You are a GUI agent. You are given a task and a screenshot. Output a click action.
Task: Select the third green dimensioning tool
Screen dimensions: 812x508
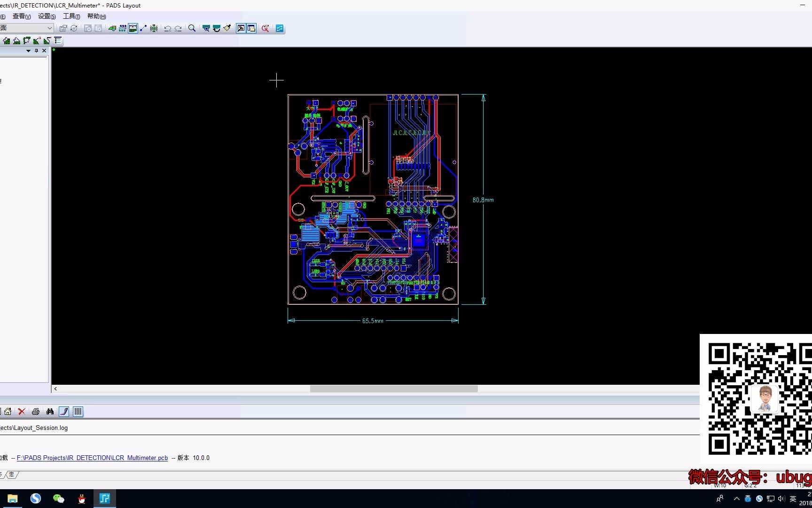pyautogui.click(x=27, y=40)
